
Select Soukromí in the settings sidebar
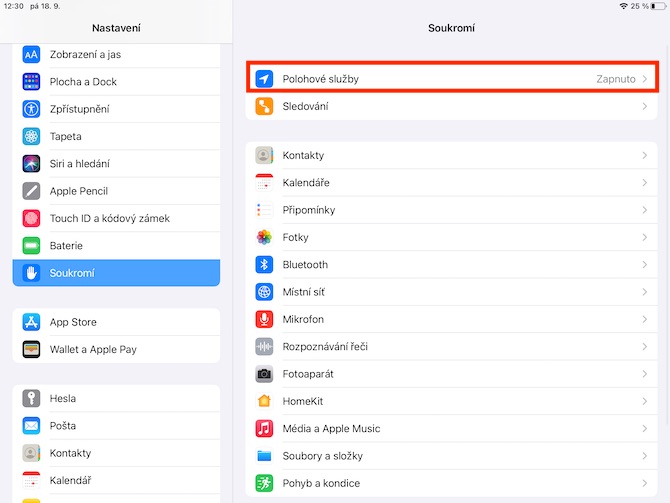[x=116, y=273]
